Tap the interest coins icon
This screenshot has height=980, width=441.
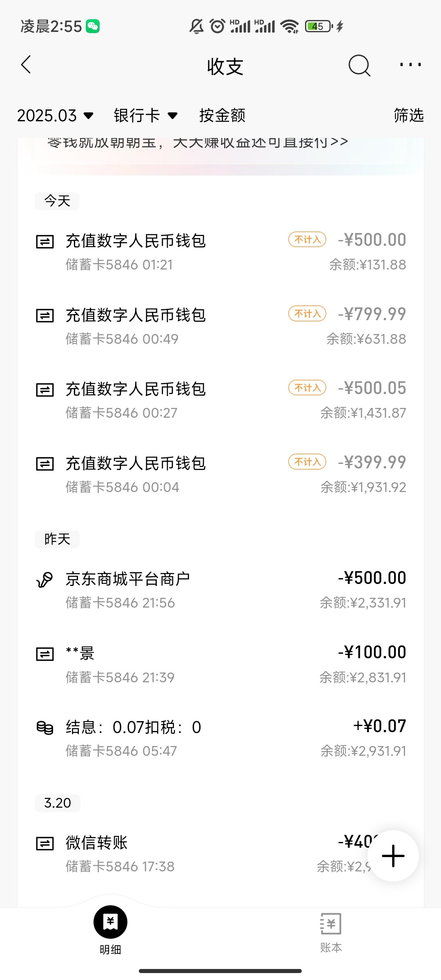point(45,728)
